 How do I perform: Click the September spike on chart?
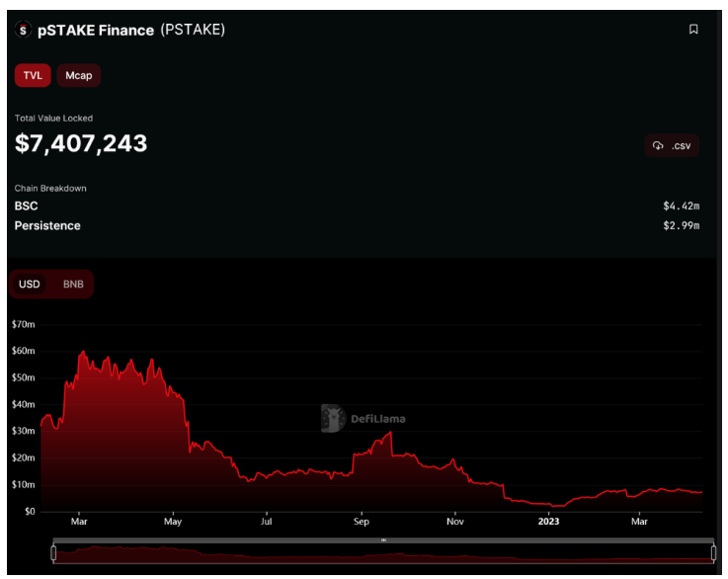pyautogui.click(x=390, y=433)
